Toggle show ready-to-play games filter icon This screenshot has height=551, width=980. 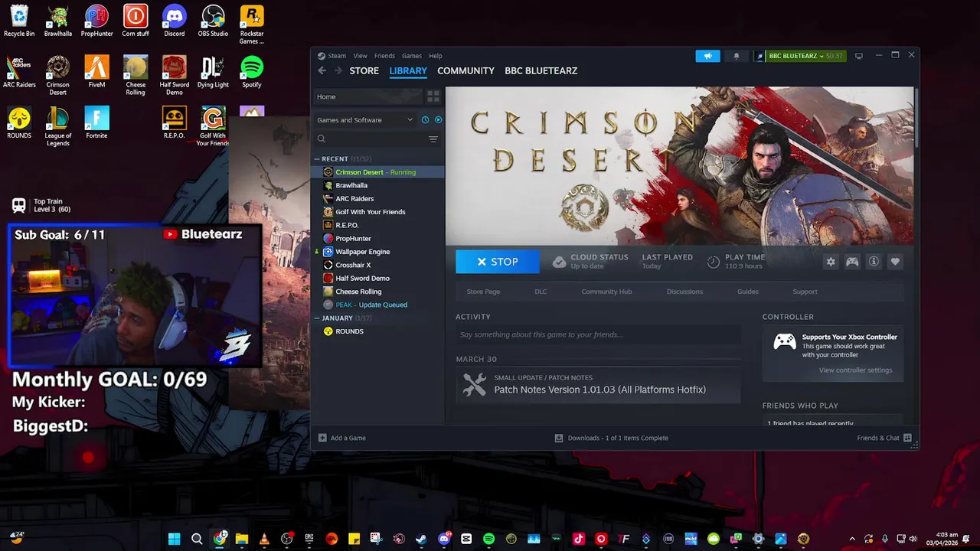438,119
